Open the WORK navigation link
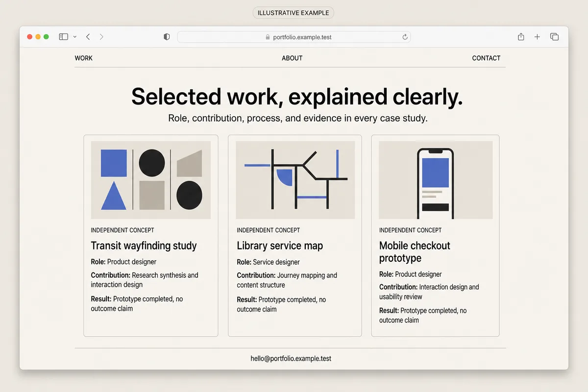The height and width of the screenshot is (392, 588). pyautogui.click(x=84, y=58)
